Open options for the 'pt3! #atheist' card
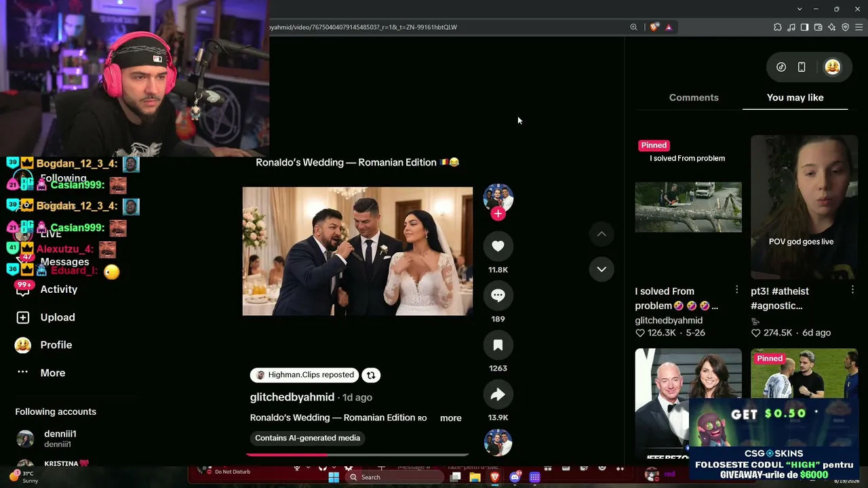The height and width of the screenshot is (488, 868). click(x=852, y=290)
